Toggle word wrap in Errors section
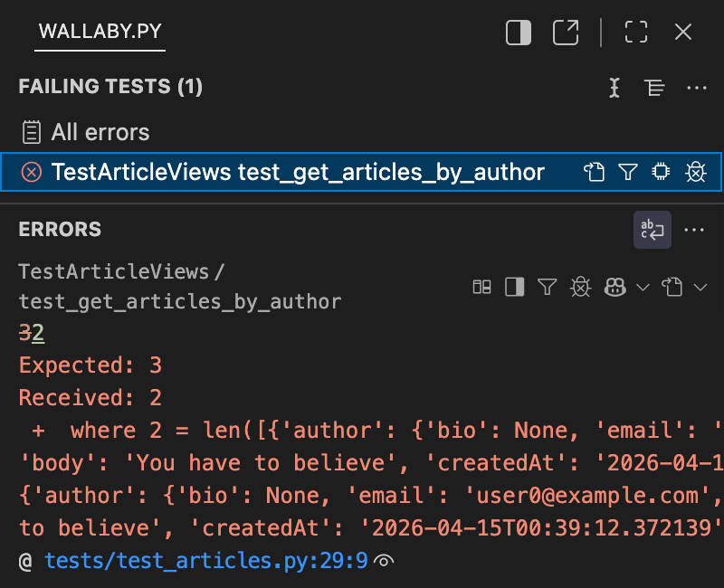The width and height of the screenshot is (724, 588). [652, 230]
